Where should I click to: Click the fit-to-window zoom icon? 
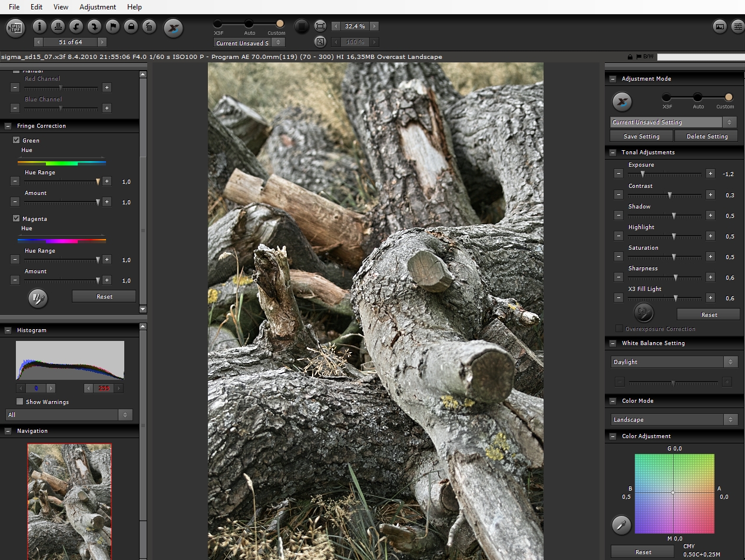pos(320,26)
